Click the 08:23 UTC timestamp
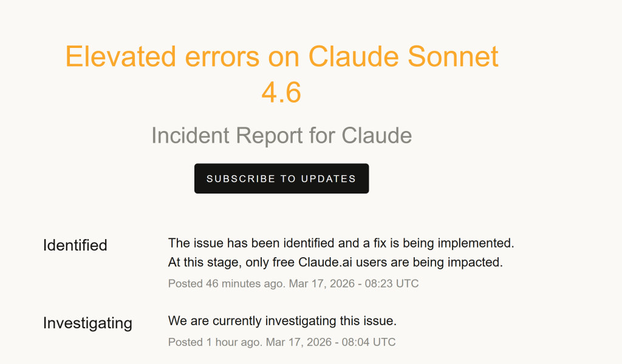 click(392, 283)
